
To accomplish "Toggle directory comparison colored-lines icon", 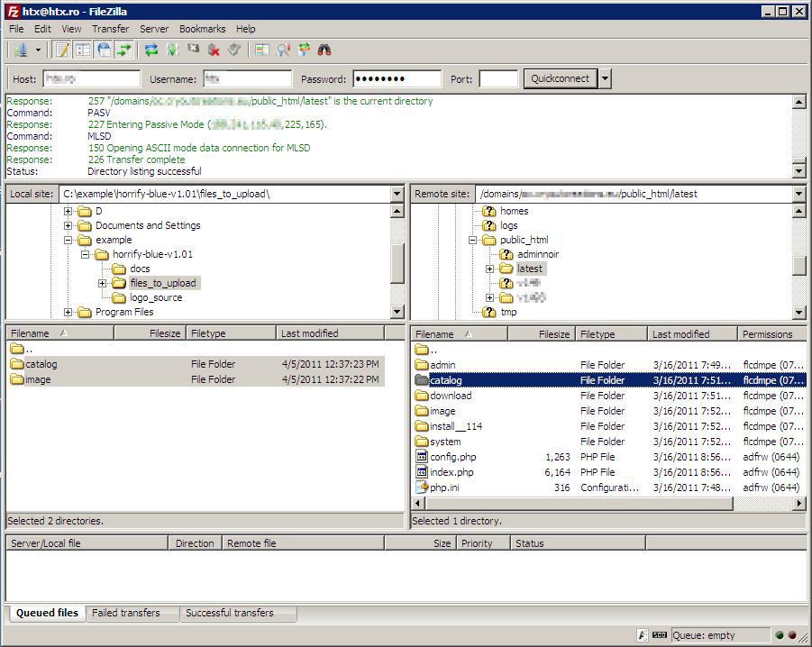I will point(262,50).
